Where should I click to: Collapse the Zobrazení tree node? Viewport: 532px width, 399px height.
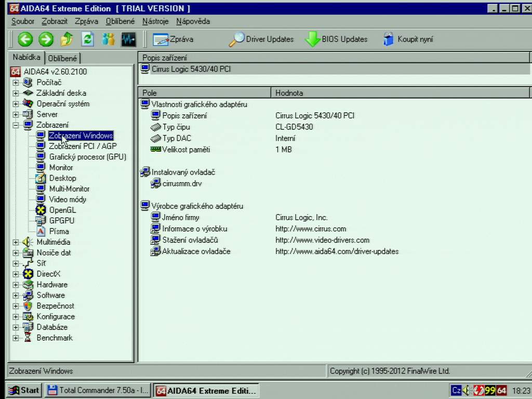tap(16, 125)
